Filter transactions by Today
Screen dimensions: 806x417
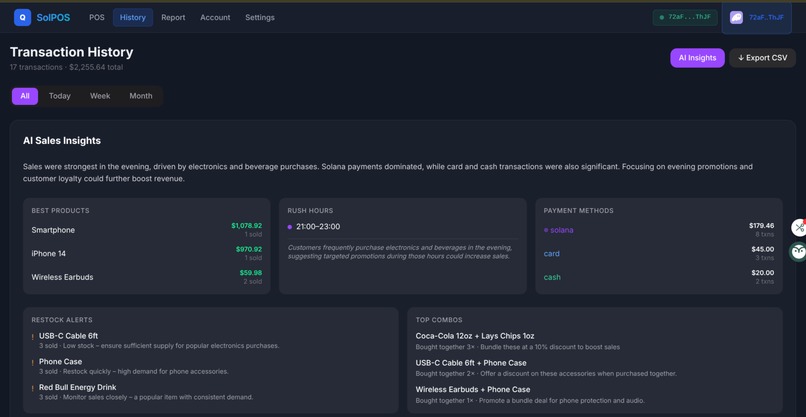click(x=60, y=96)
